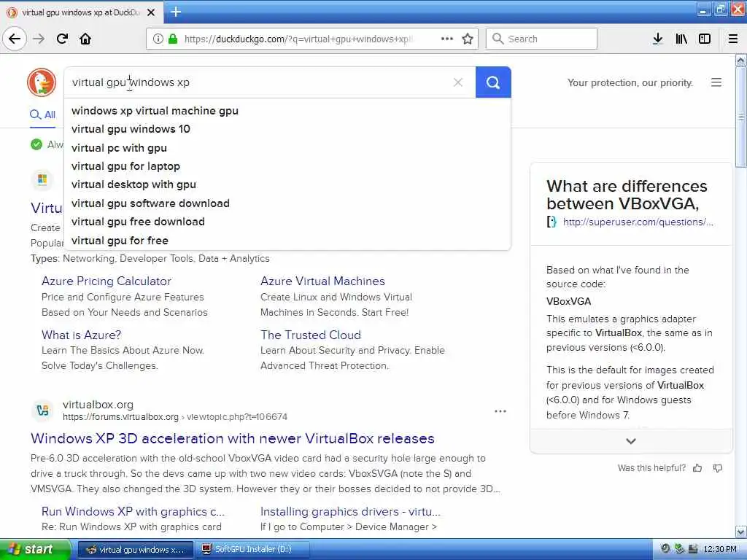
Task: Click the DuckDuckGo duck logo
Action: coord(42,82)
